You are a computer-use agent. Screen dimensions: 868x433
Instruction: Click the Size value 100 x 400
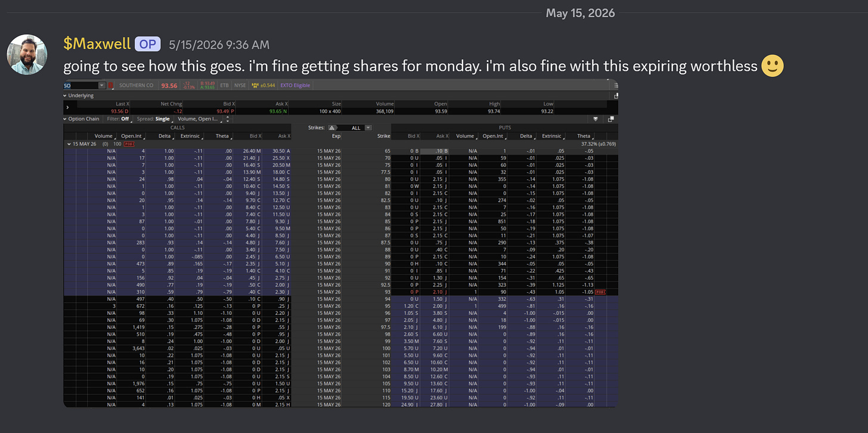point(329,111)
